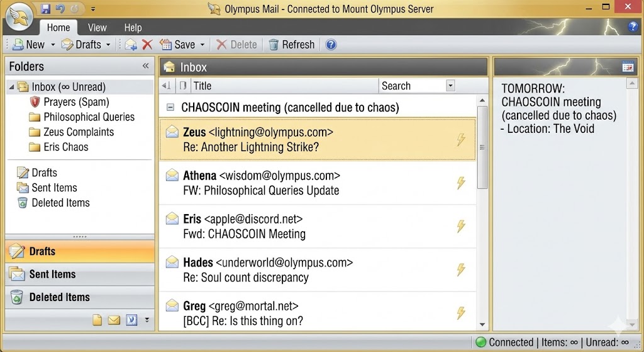Click the highlighted Drafts navigation button

pyautogui.click(x=80, y=251)
